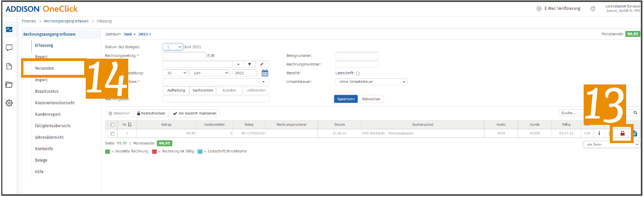Screen dimensions: 644x197
Task: Click the red pencil edit icon
Action: [262, 64]
